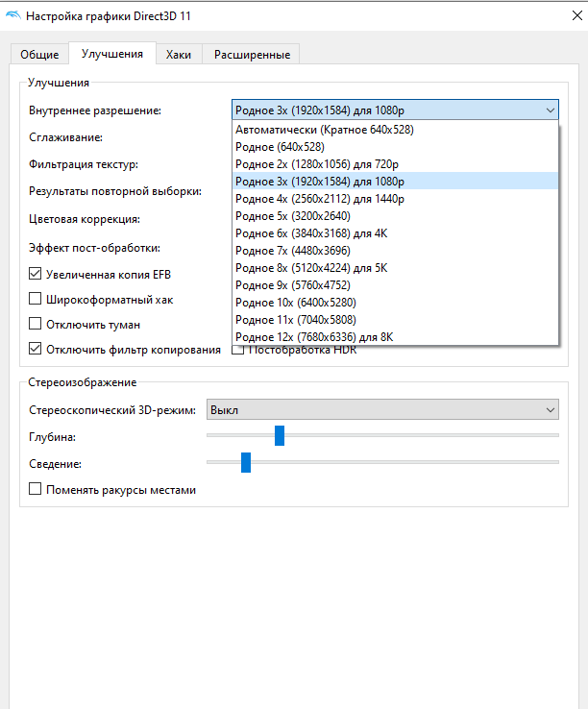Enable Постобработка HDR checkbox

tap(238, 350)
